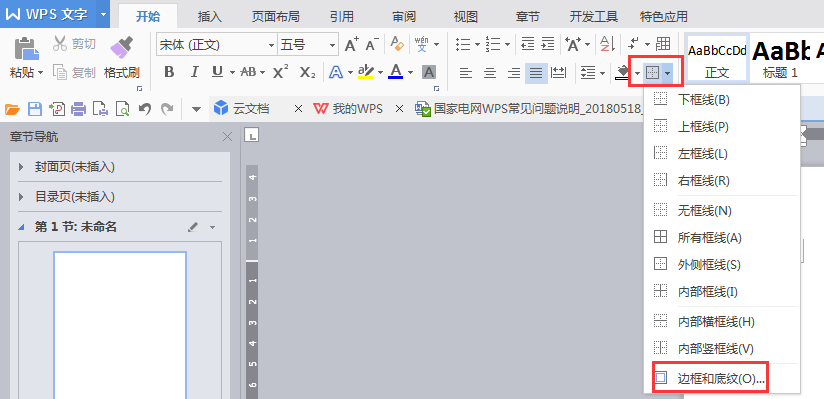Open the font size 五号 dropdown
Image resolution: width=824 pixels, height=399 pixels.
[333, 45]
